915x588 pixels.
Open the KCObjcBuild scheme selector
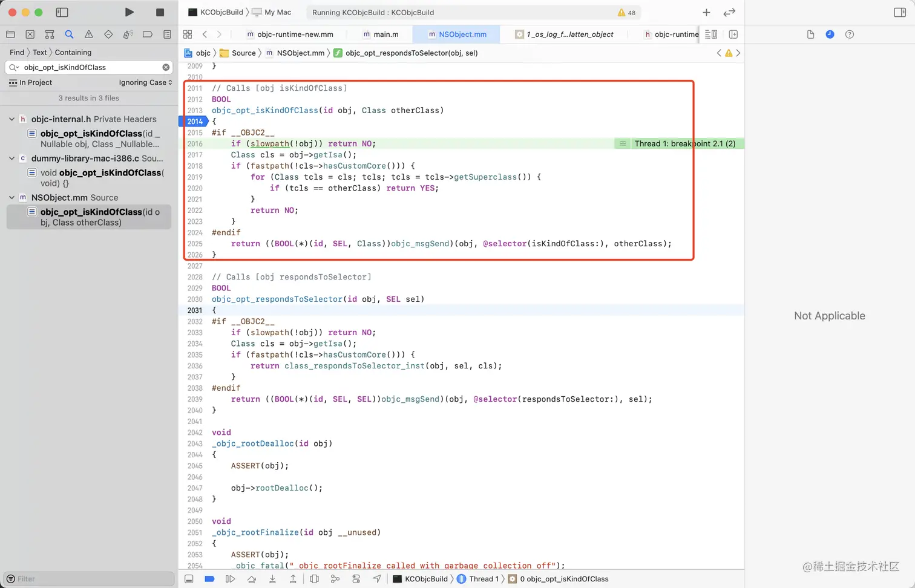(x=215, y=12)
